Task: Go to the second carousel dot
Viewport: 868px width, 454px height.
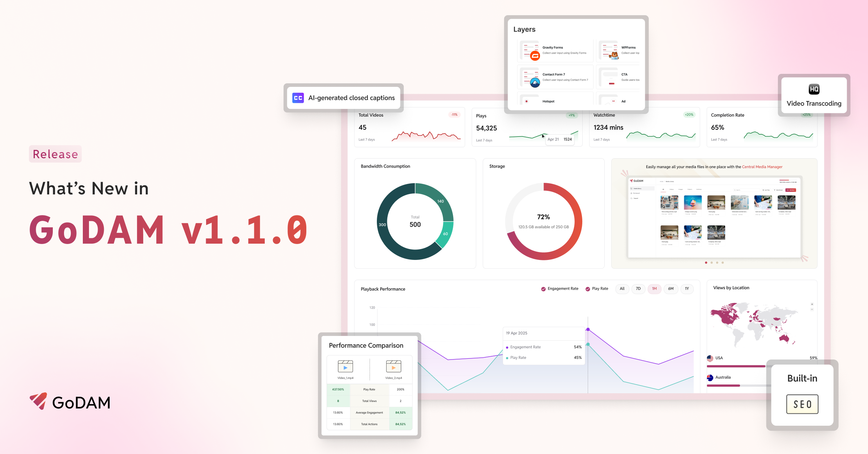Action: pyautogui.click(x=712, y=262)
